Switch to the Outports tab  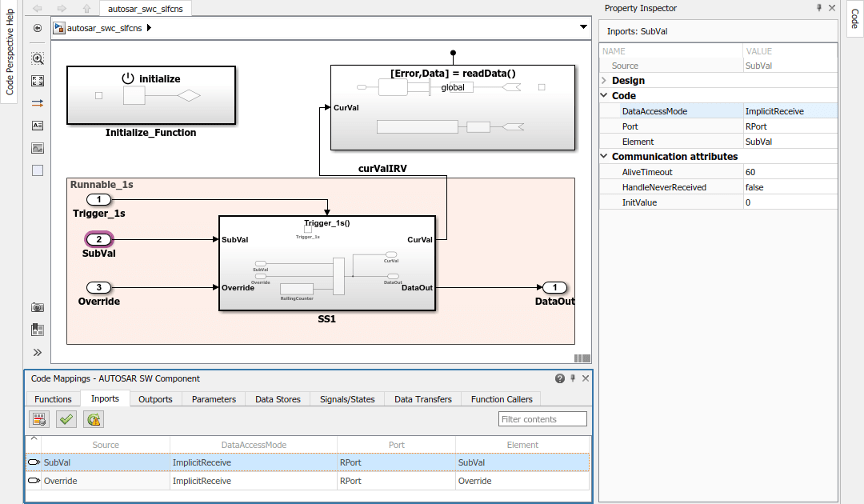tap(155, 399)
